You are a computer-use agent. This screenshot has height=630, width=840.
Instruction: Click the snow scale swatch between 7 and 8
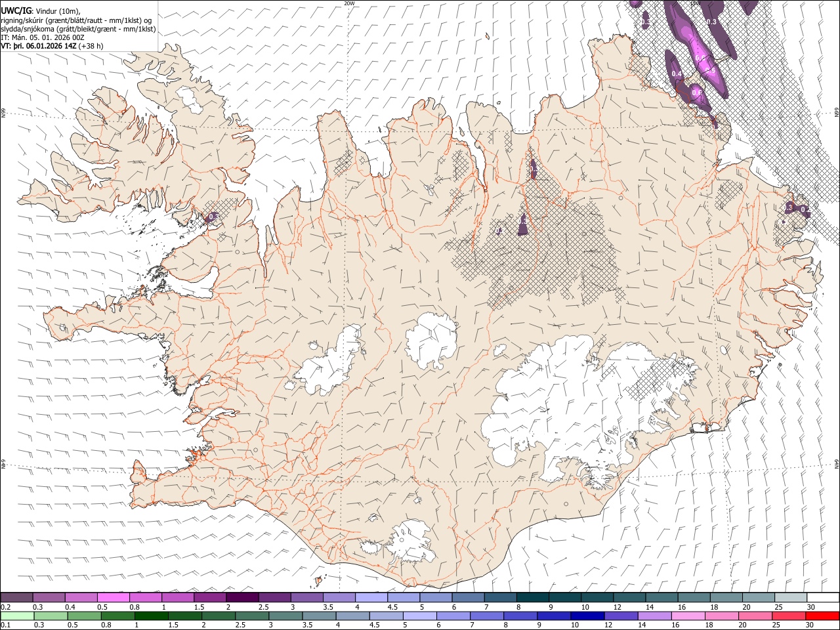pyautogui.click(x=499, y=597)
